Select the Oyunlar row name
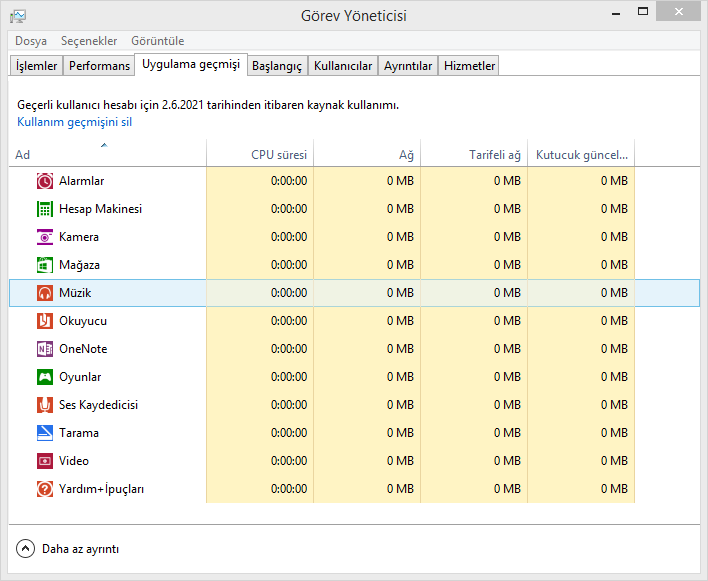The height and width of the screenshot is (581, 708). tap(80, 377)
